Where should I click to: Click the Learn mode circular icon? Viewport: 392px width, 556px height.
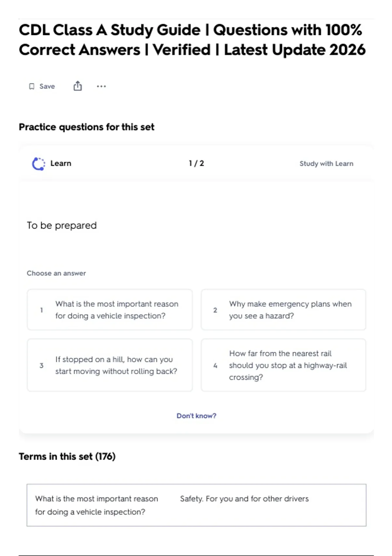coord(39,164)
